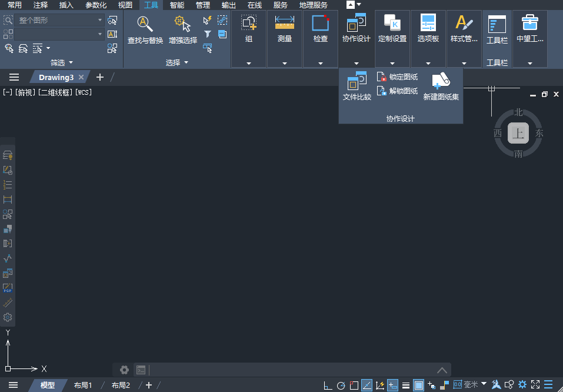Click the ruler icon in left vertical toolbar
563x392 pixels.
[x=8, y=303]
